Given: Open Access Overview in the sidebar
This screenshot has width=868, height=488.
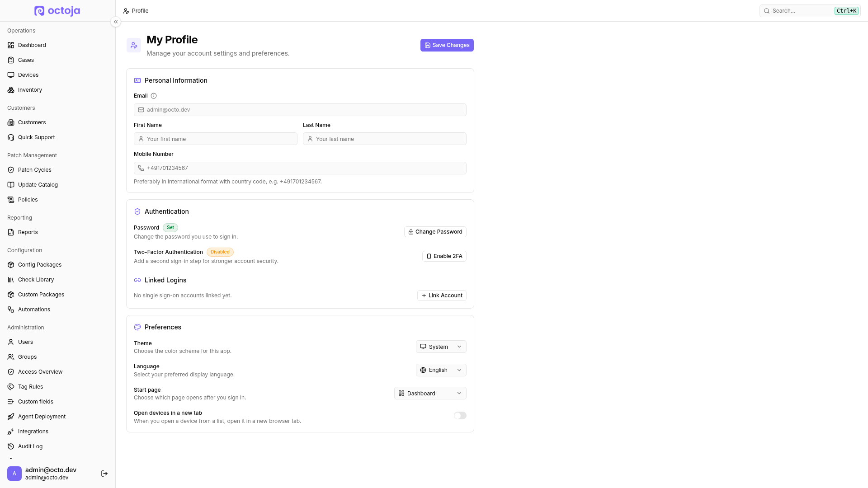Looking at the screenshot, I should pos(58,372).
